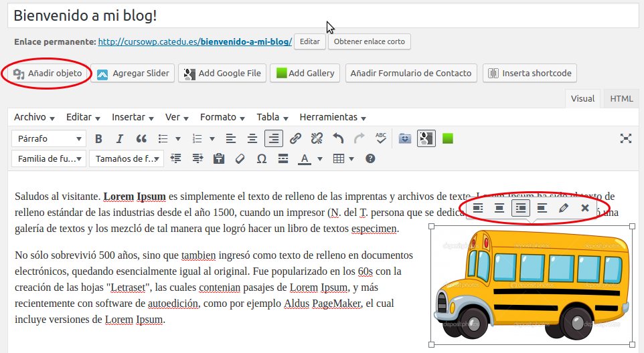Viewport: 644px width, 353px height.
Task: Clear formatting with eraser icon
Action: [x=240, y=158]
